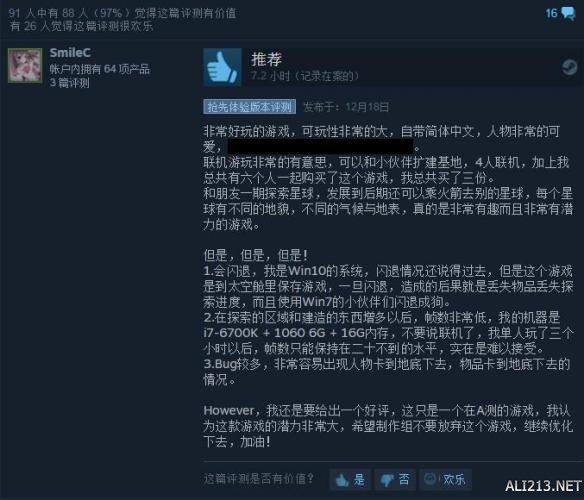
Task: Click the 抢先体验版本评测 early access tag
Action: (250, 107)
